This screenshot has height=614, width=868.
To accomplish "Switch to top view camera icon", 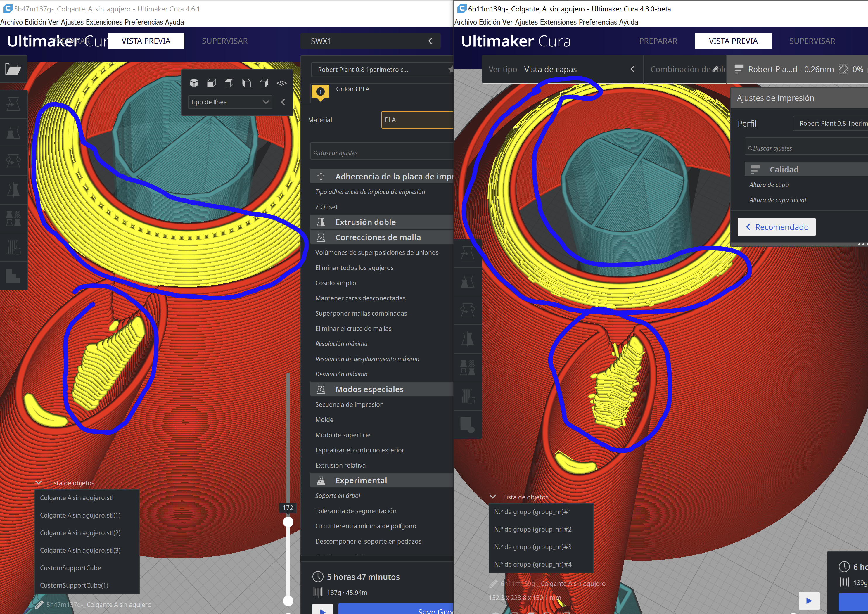I will coord(229,83).
